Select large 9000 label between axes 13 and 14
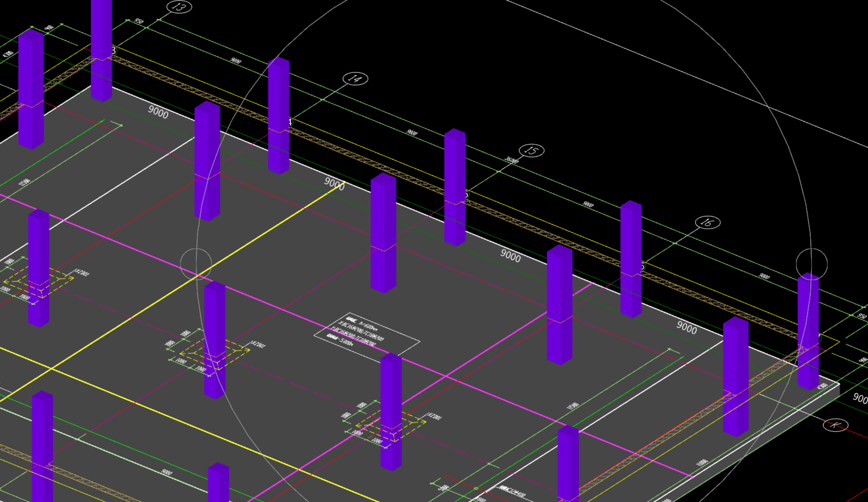The image size is (868, 502). pos(158,112)
